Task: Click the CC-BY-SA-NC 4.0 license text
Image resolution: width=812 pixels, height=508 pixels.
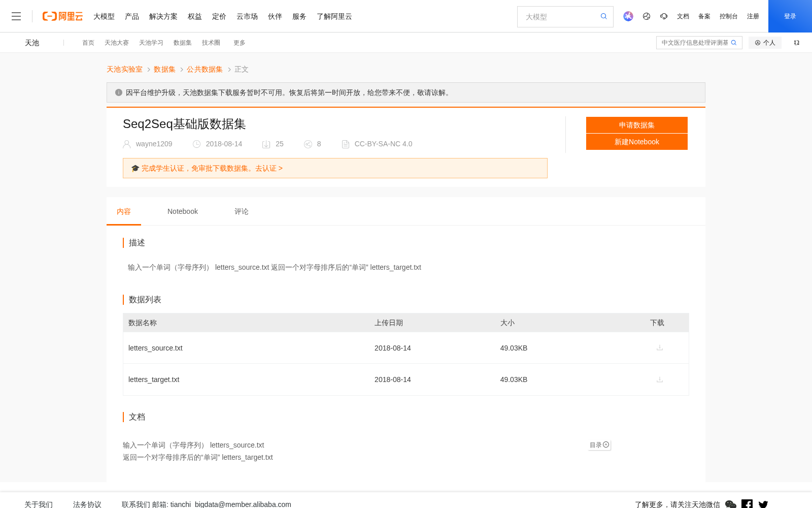Action: click(x=383, y=144)
